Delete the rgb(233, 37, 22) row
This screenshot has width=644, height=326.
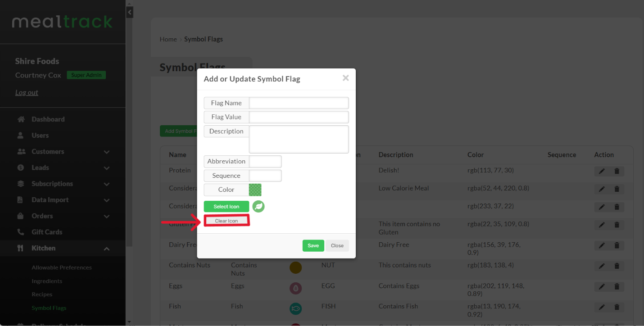[617, 207]
